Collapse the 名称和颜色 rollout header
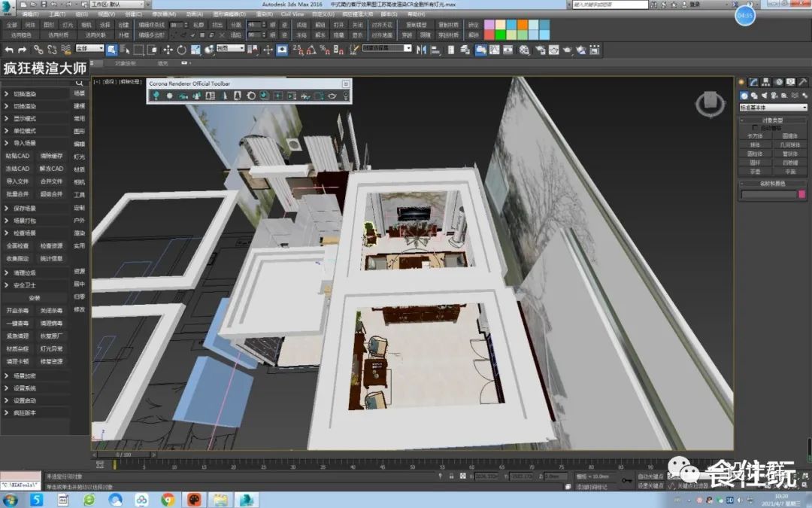 773,183
